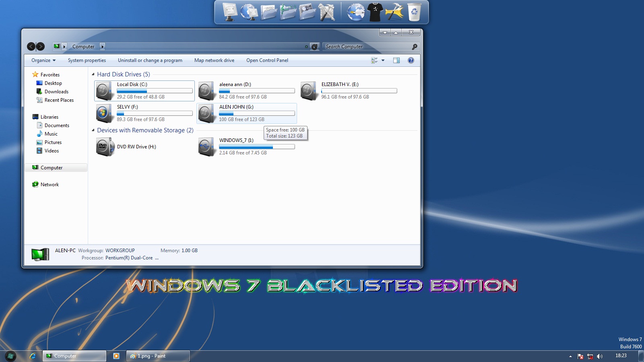This screenshot has width=644, height=362.
Task: Click the search magnifier icon
Action: click(414, 47)
